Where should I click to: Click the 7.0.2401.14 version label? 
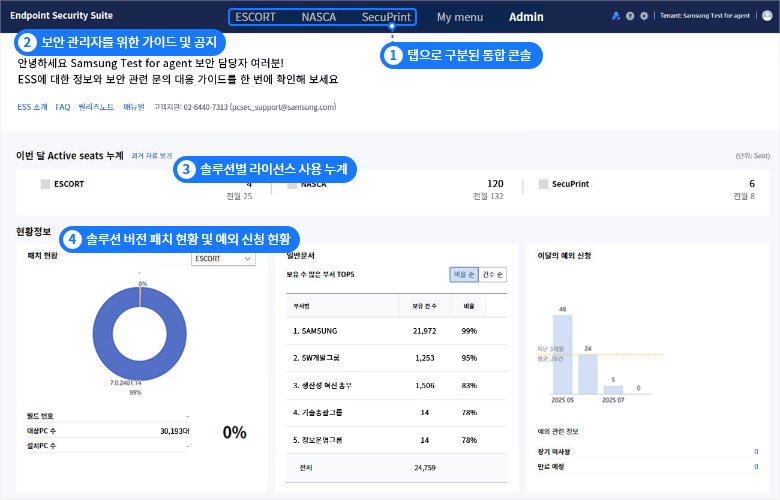(x=126, y=383)
